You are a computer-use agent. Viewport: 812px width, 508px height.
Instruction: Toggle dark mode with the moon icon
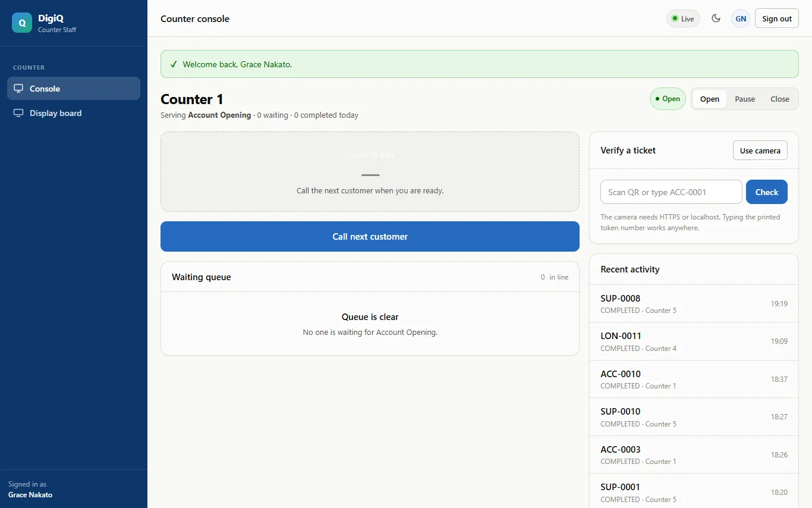716,18
